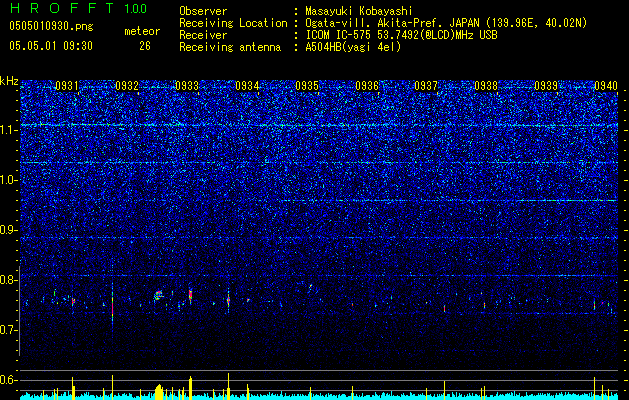629x400 pixels.
Task: Click the 0933 time marker
Action: click(x=187, y=86)
